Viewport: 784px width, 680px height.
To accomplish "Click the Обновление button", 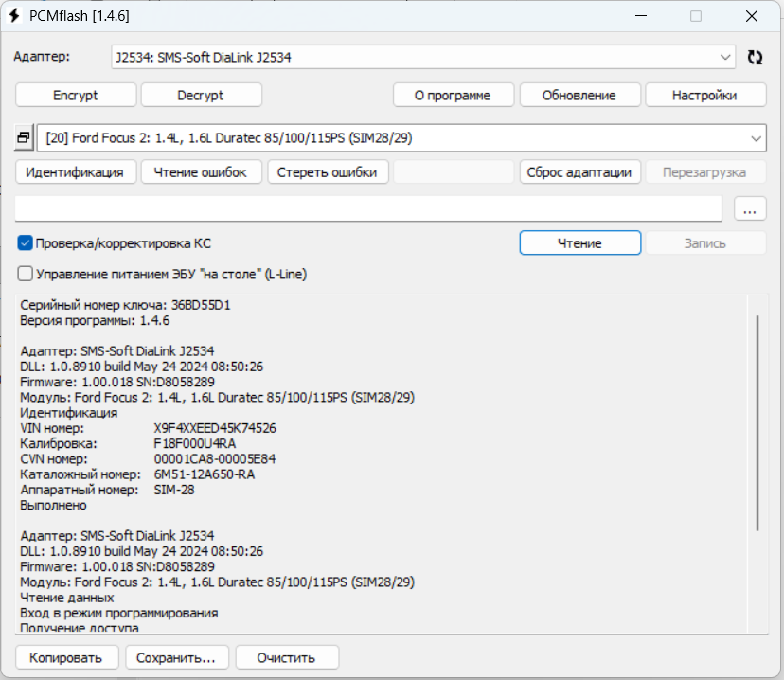I will pos(579,95).
